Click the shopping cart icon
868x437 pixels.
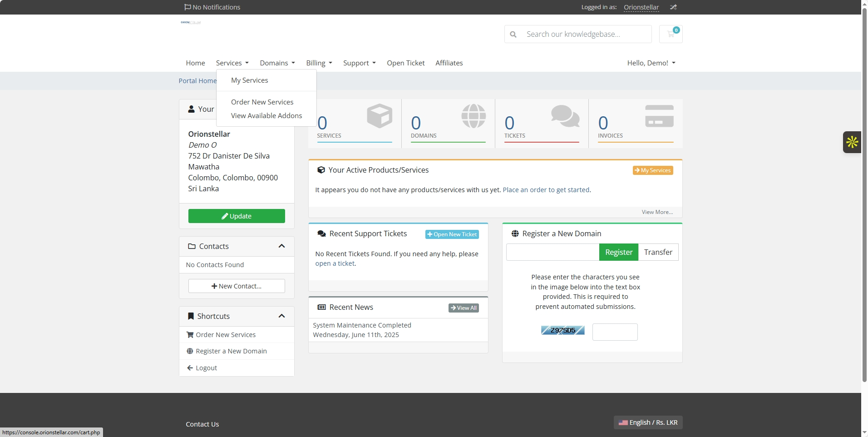pyautogui.click(x=671, y=34)
